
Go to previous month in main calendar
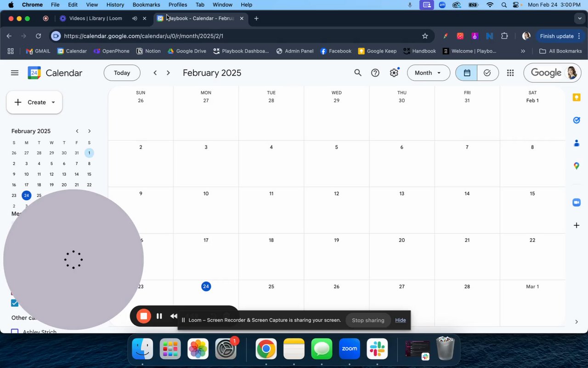(x=155, y=73)
